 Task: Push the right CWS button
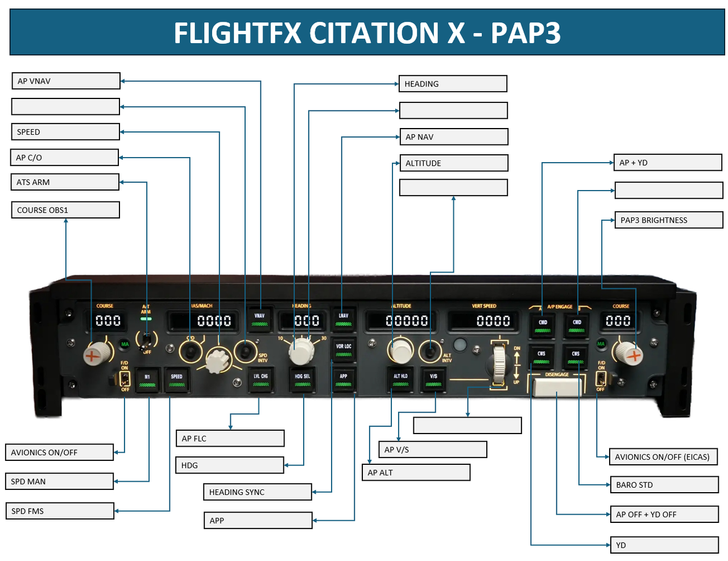[x=576, y=357]
